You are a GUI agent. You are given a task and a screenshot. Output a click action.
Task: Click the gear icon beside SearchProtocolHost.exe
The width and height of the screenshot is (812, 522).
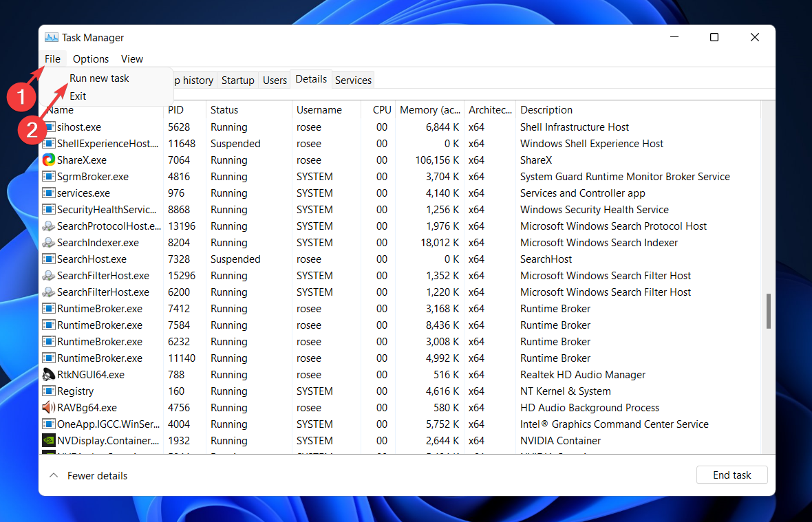pos(48,226)
